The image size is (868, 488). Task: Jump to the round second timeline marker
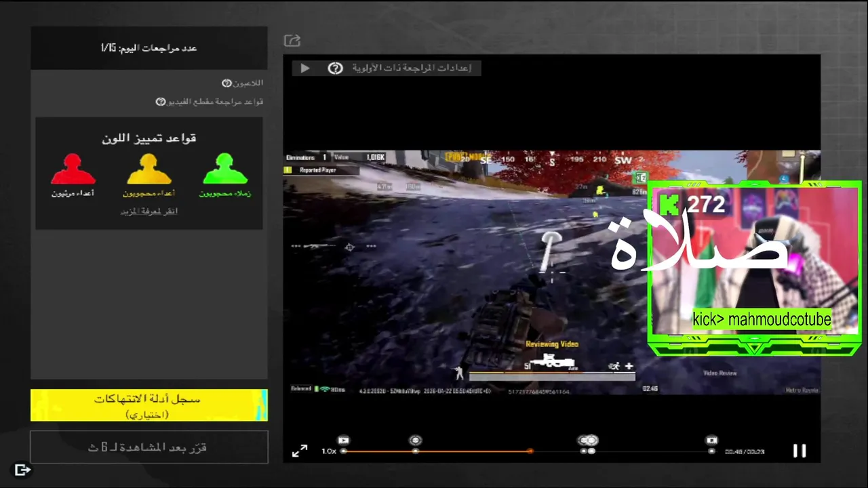(x=416, y=441)
